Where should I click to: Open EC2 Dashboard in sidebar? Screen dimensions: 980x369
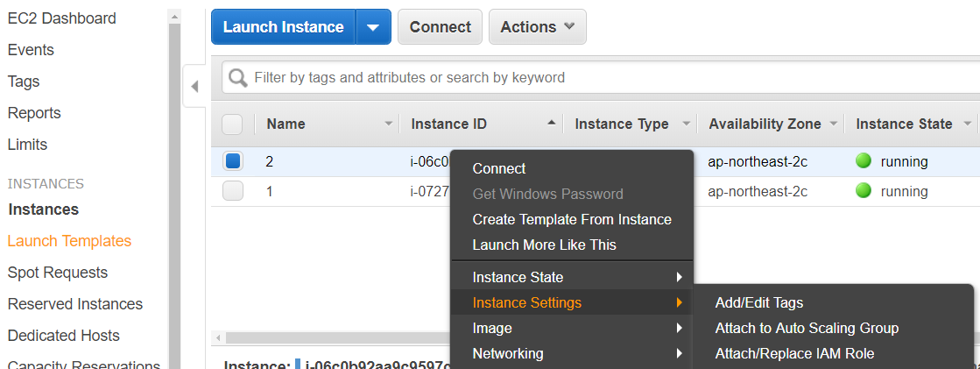coord(62,18)
